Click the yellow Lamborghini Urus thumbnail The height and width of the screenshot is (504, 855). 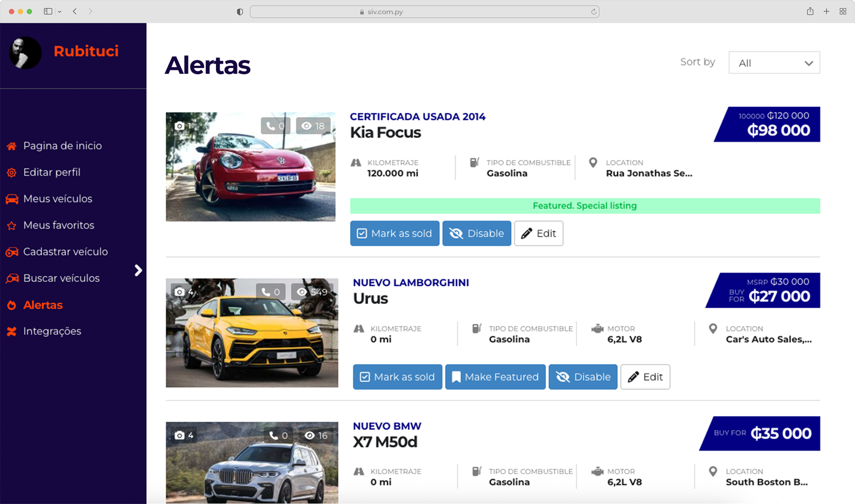(x=252, y=333)
